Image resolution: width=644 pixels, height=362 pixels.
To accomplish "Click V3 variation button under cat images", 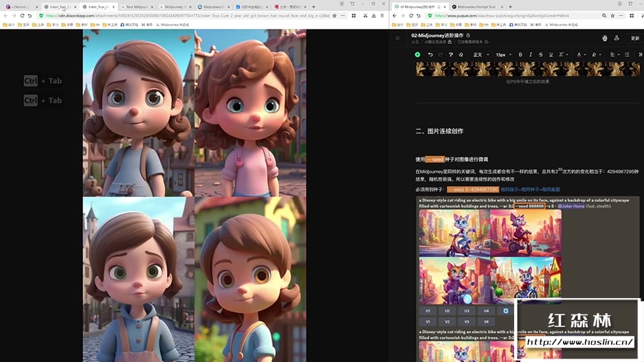I will click(x=467, y=321).
